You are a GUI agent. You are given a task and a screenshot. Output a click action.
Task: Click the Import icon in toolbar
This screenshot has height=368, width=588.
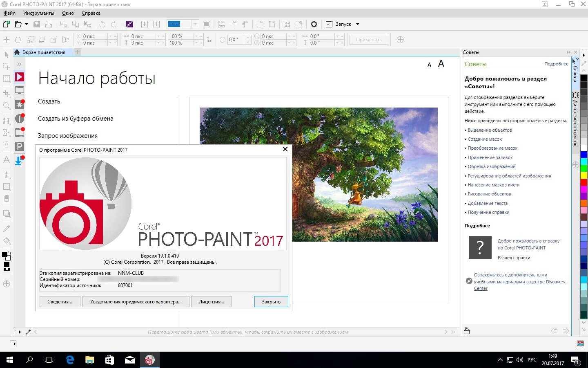pos(144,24)
